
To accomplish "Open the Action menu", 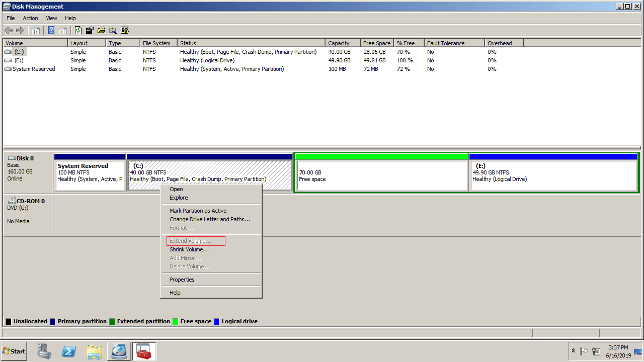I will [30, 18].
